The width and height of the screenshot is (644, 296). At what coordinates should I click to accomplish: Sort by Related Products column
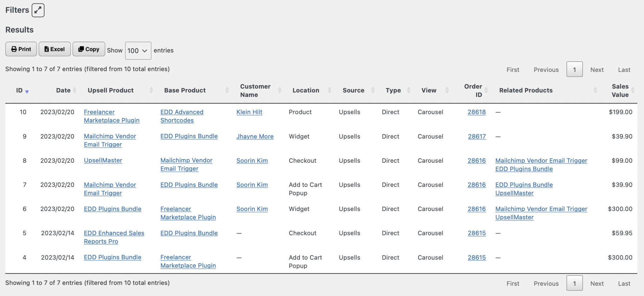point(526,90)
